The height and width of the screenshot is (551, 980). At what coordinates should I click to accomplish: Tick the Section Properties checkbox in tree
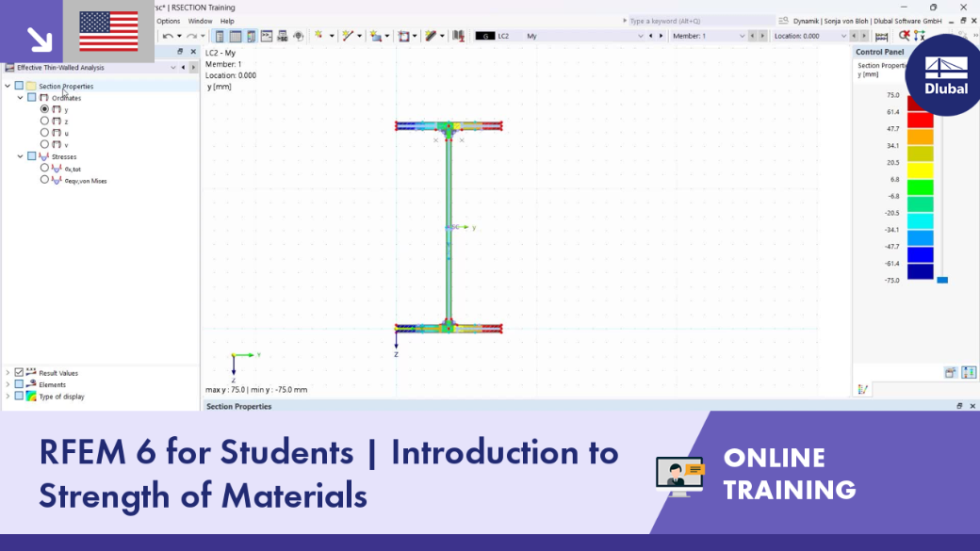pos(20,86)
